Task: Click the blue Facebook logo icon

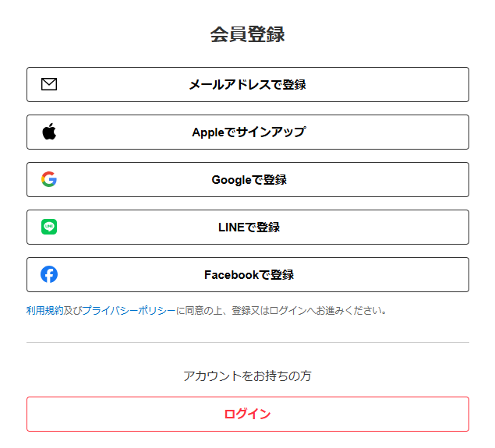Action: point(49,274)
